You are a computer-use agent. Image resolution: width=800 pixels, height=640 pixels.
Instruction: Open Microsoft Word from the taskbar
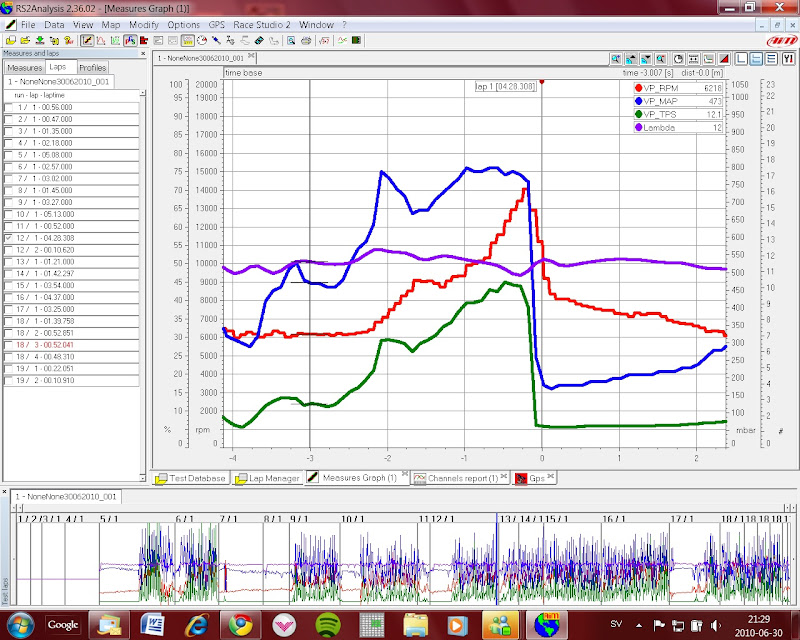153,625
